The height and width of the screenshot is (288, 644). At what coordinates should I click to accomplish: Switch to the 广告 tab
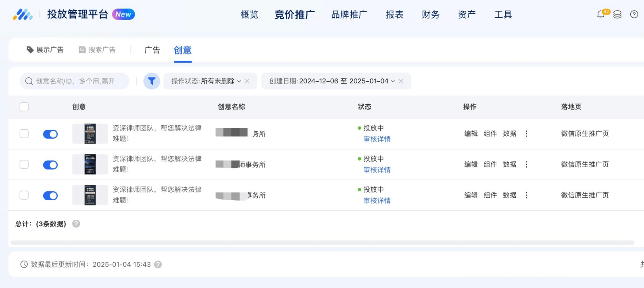coord(152,50)
